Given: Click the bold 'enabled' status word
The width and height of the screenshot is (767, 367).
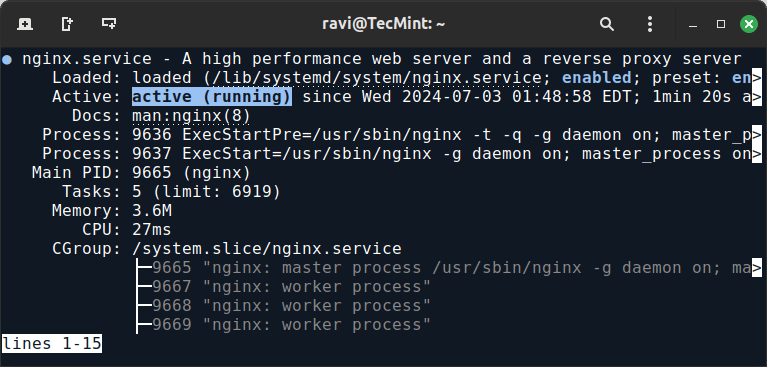Looking at the screenshot, I should click(596, 78).
